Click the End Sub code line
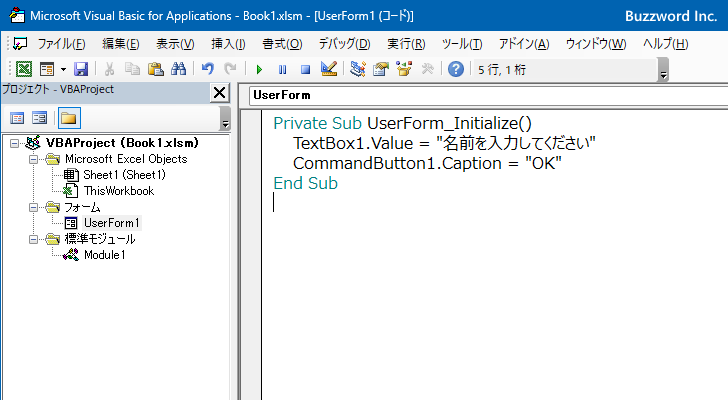 click(x=306, y=183)
